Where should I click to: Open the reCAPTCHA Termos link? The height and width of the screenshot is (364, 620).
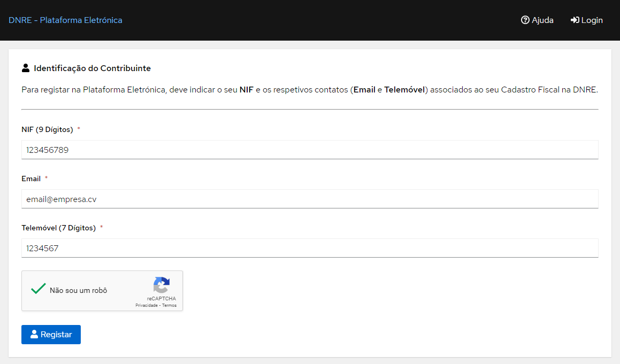170,305
